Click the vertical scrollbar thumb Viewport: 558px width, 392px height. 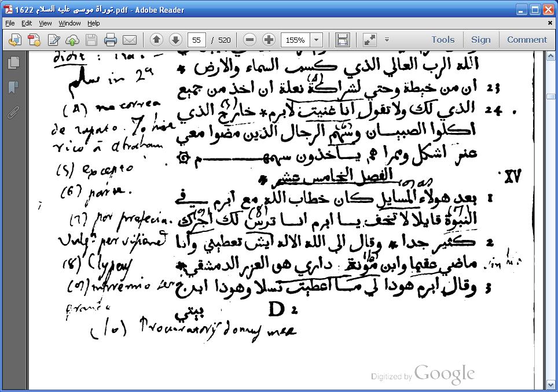[x=551, y=96]
